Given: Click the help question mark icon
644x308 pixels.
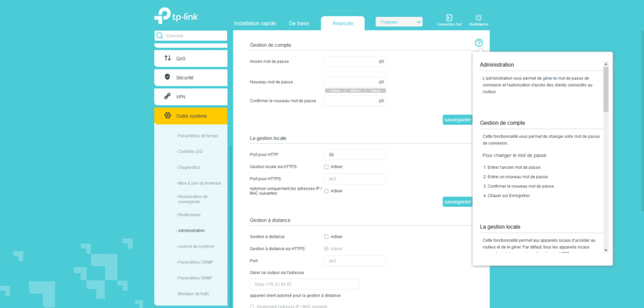Looking at the screenshot, I should pos(479,43).
